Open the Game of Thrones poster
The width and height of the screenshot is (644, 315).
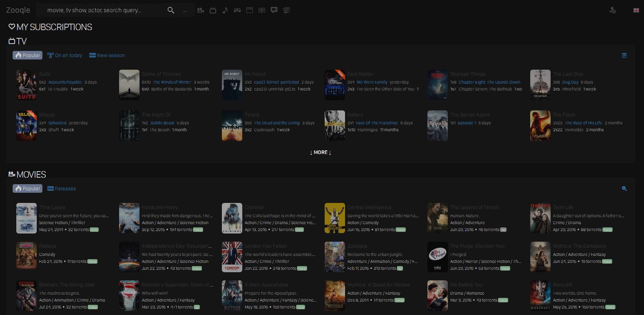129,85
